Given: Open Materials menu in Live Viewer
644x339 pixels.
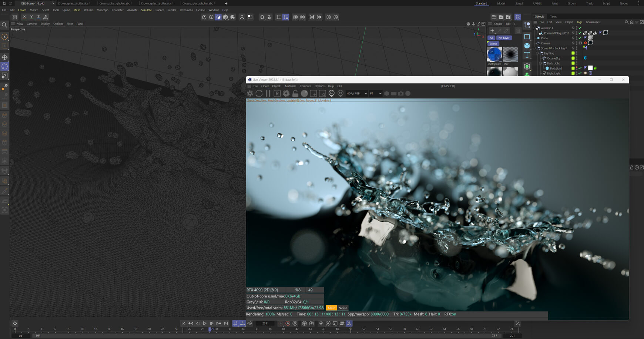Looking at the screenshot, I should click(x=291, y=86).
